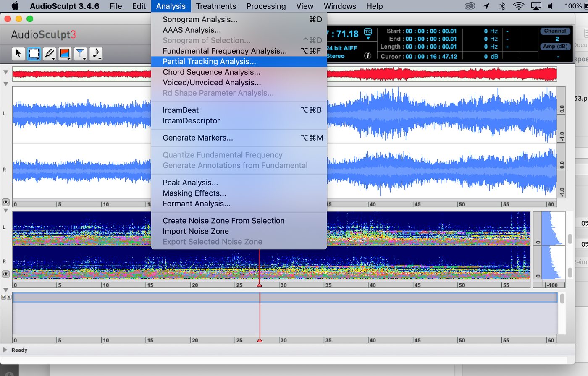Screen dimensions: 588x376
Task: Click the upper sonogram vertical scrollbar handle
Action: (x=570, y=238)
